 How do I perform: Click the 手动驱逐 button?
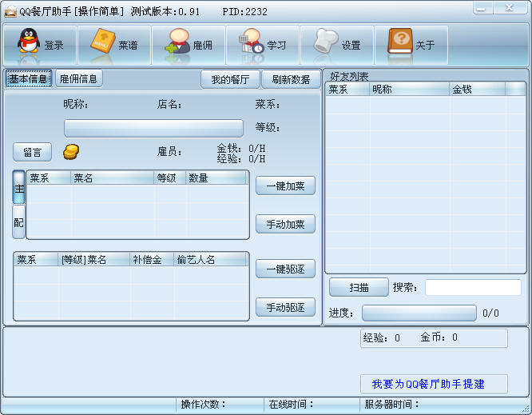click(285, 307)
